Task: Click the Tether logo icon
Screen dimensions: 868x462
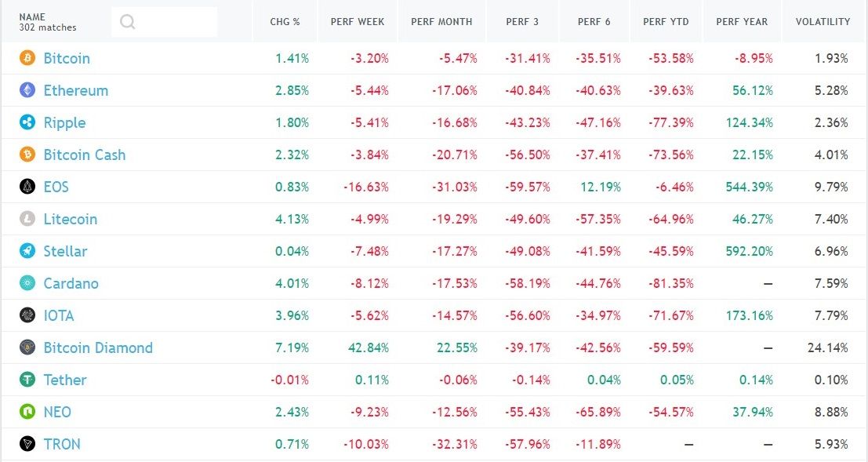Action: pyautogui.click(x=27, y=380)
